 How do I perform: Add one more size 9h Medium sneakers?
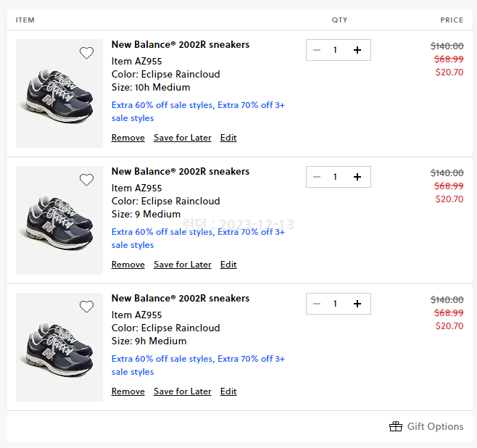coord(357,304)
